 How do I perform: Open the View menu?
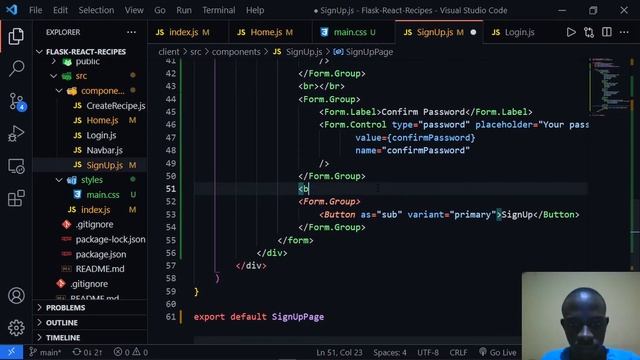point(134,10)
